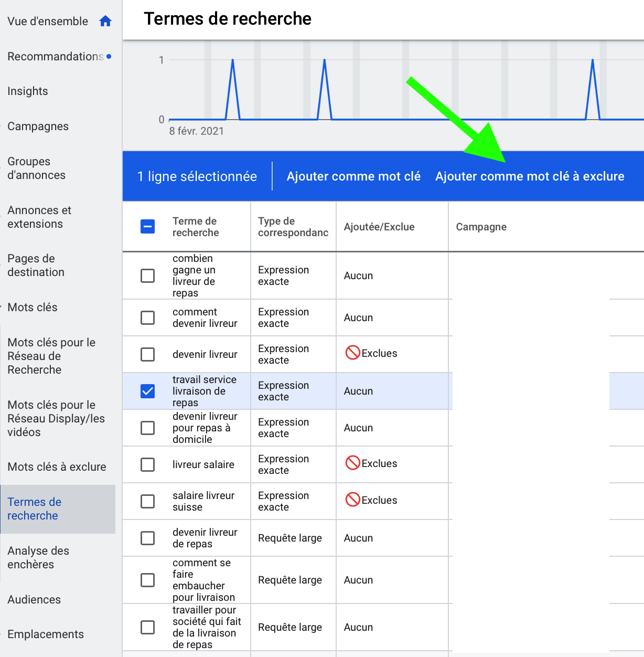Open Campagnes in the sidebar

(x=38, y=126)
